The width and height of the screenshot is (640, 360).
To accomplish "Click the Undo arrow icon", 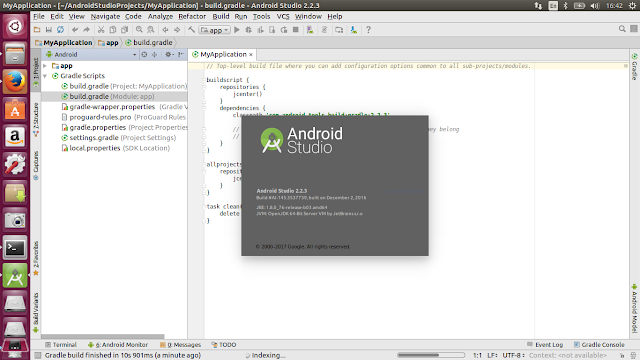I will (x=75, y=30).
